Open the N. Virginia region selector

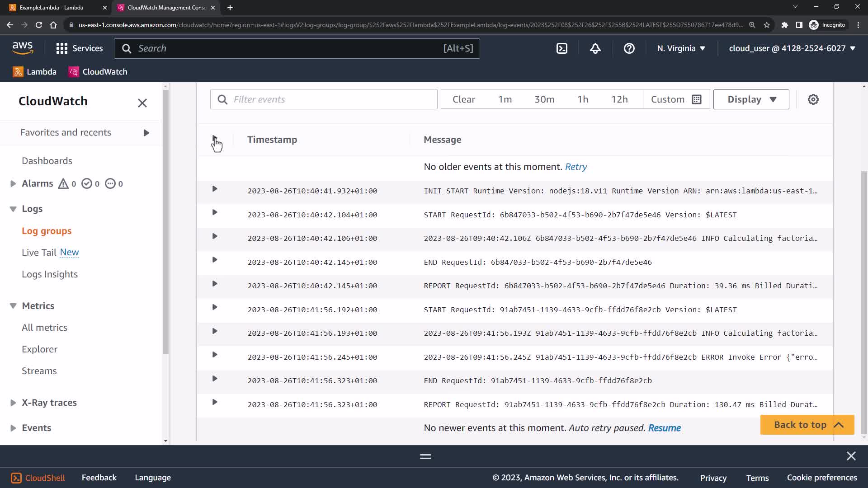pyautogui.click(x=681, y=48)
